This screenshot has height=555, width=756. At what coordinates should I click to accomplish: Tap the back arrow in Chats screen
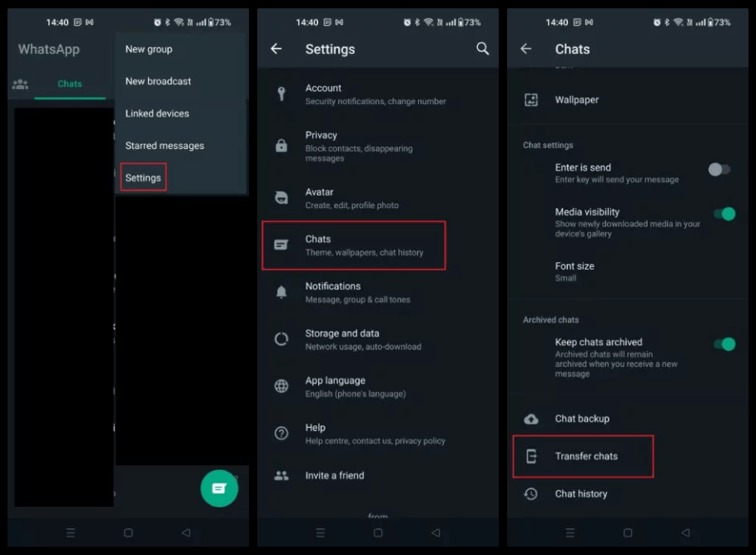click(x=526, y=49)
